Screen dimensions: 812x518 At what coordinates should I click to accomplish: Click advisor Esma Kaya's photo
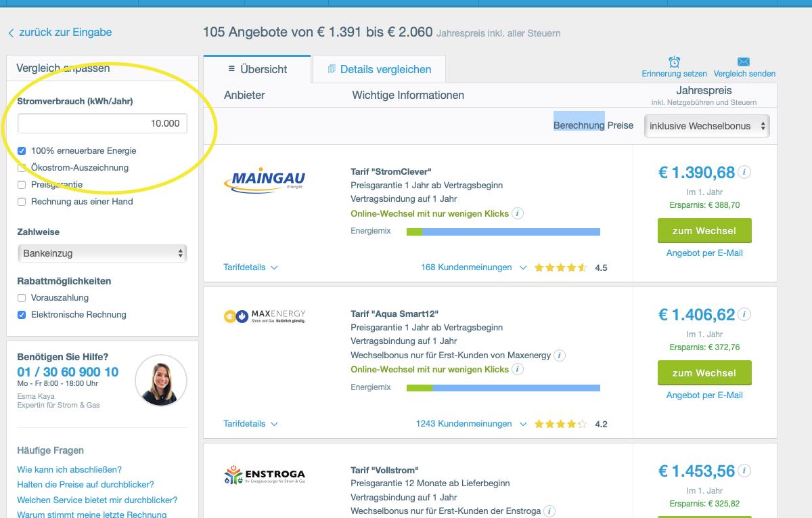point(161,380)
